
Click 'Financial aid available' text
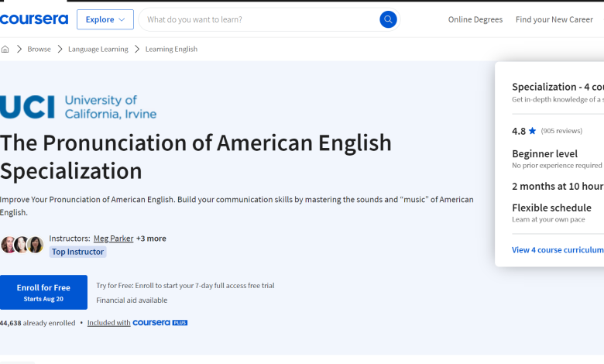[132, 300]
